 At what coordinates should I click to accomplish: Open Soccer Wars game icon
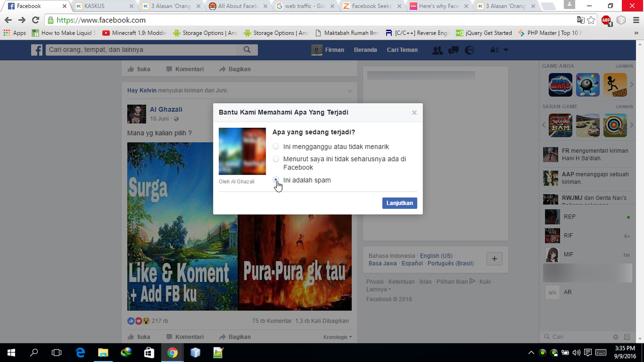(560, 85)
